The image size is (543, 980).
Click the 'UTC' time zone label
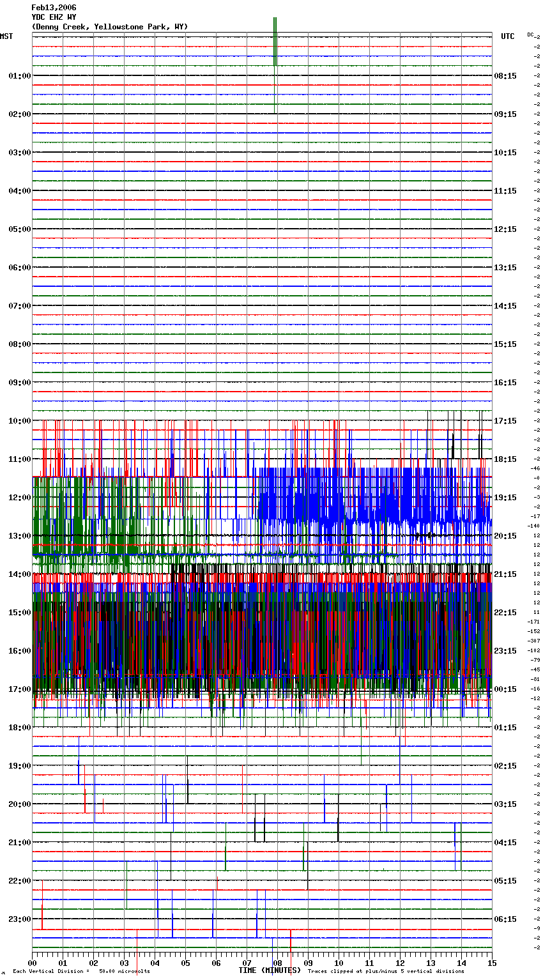coord(508,36)
